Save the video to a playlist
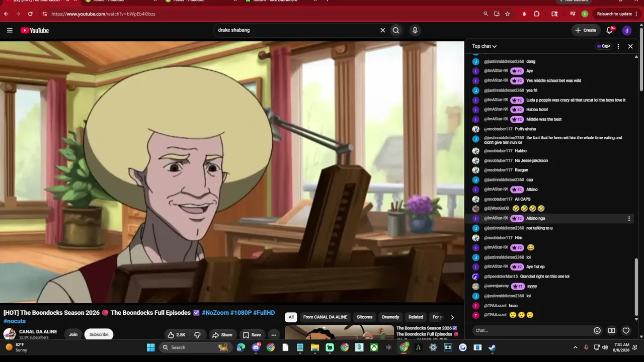The image size is (644, 362). tap(252, 335)
